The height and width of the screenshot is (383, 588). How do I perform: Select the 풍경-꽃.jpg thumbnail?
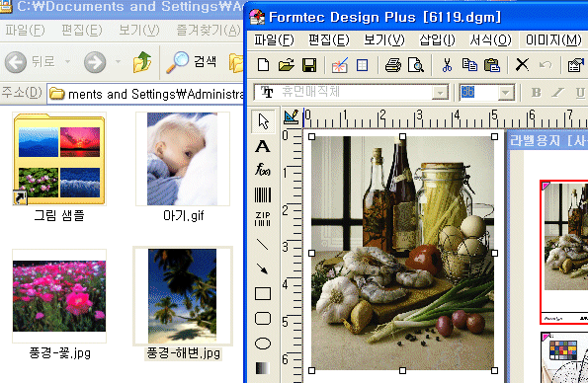tap(59, 296)
